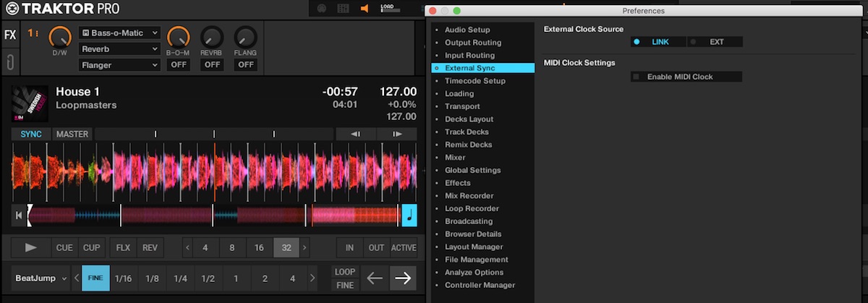Toggle REV reverse mode
Viewport: 868px width, 303px height.
coord(150,247)
